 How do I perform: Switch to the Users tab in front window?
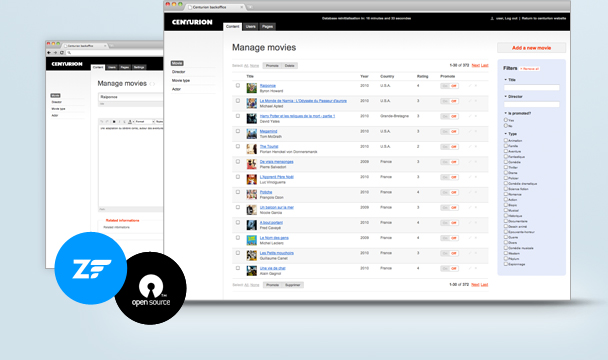[250, 26]
